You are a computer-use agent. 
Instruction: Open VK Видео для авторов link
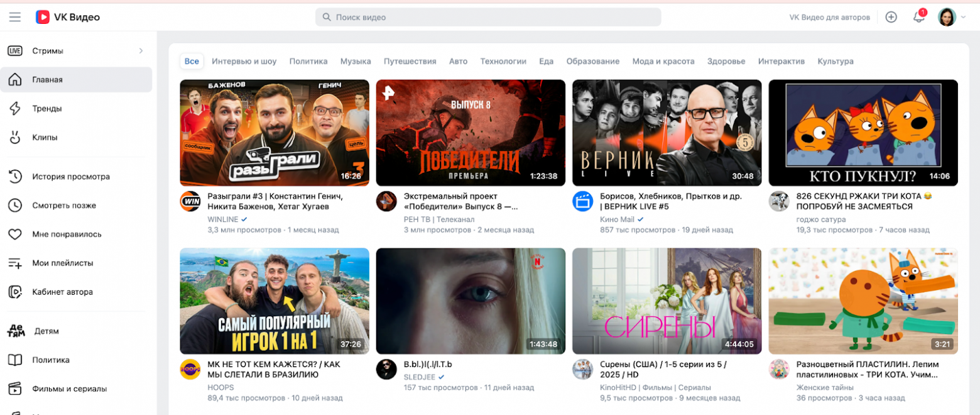[x=829, y=17]
